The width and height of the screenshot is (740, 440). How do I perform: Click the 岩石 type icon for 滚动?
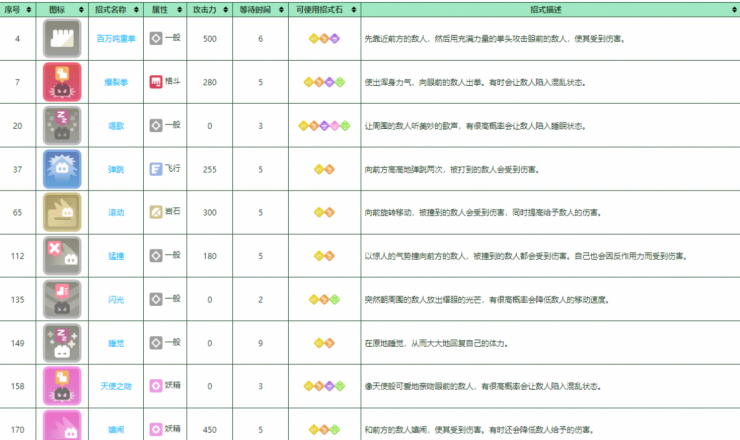155,212
